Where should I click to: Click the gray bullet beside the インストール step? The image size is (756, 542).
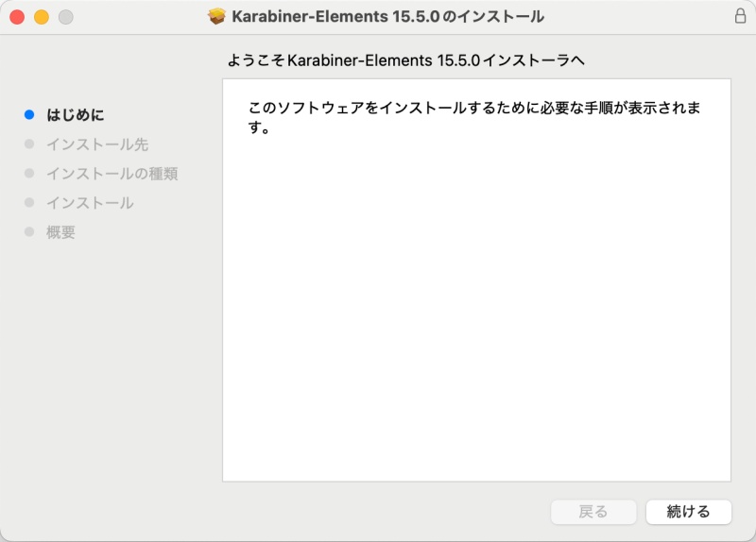click(x=29, y=203)
